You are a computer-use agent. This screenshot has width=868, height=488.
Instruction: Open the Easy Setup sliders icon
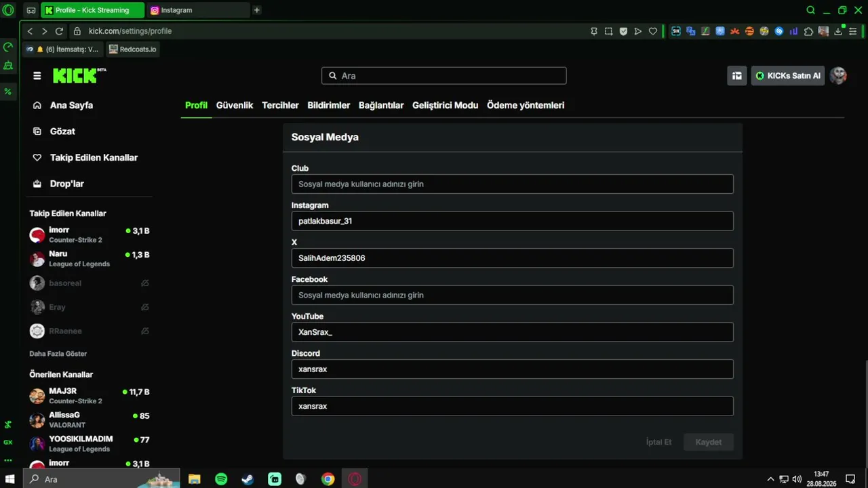point(853,31)
